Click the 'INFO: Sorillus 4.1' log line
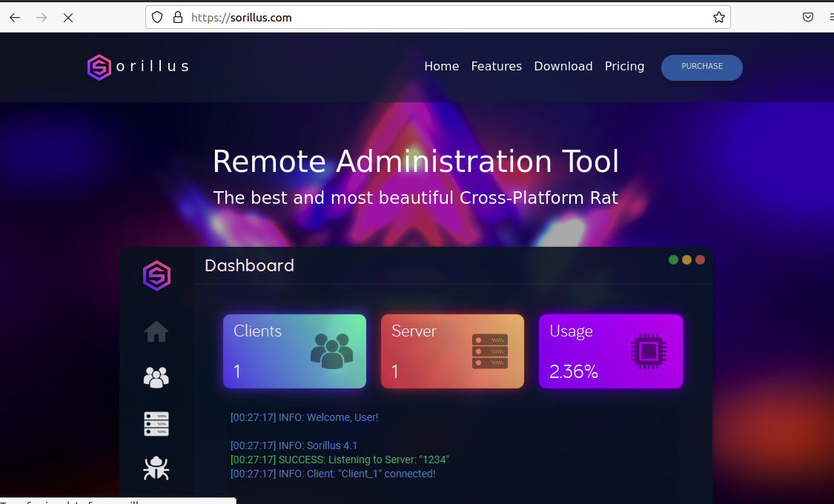Viewport: 834px width, 504px height. pyautogui.click(x=294, y=445)
